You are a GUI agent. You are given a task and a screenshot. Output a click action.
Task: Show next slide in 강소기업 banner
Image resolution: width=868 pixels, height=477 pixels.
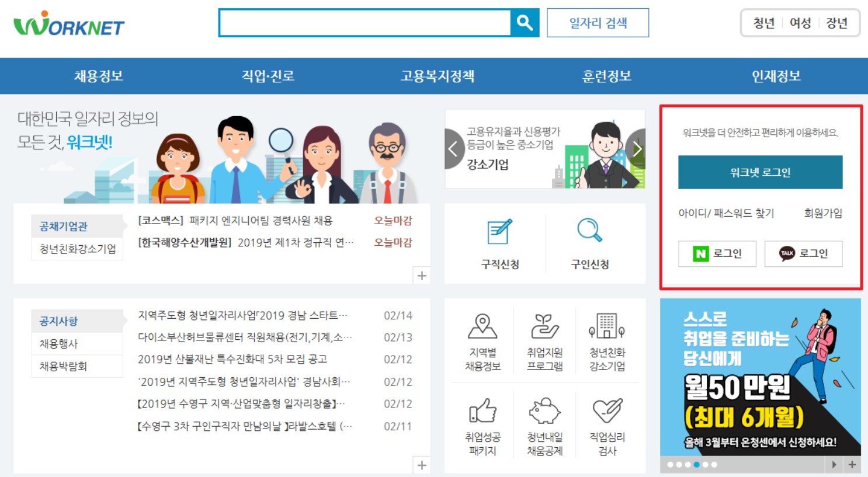tap(637, 149)
